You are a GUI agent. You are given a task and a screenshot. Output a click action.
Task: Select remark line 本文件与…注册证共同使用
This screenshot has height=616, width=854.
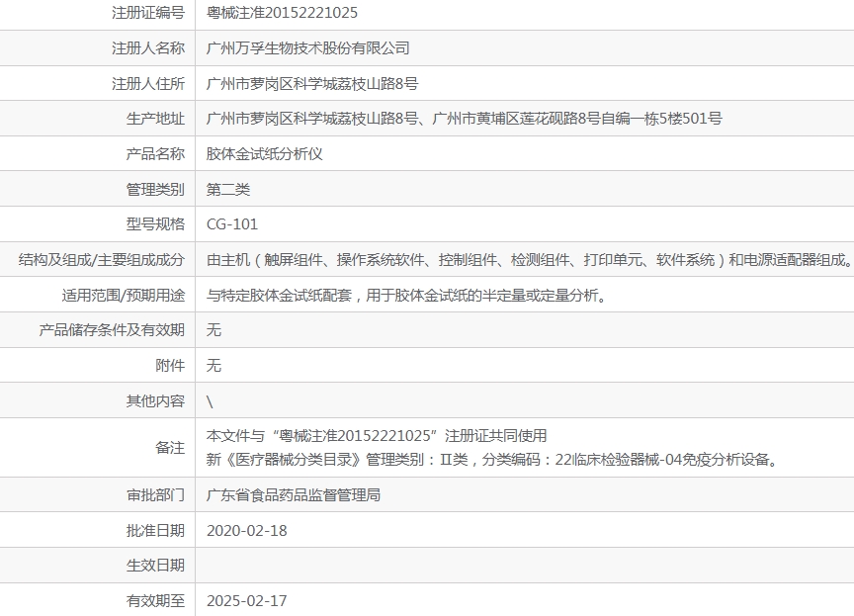click(377, 436)
